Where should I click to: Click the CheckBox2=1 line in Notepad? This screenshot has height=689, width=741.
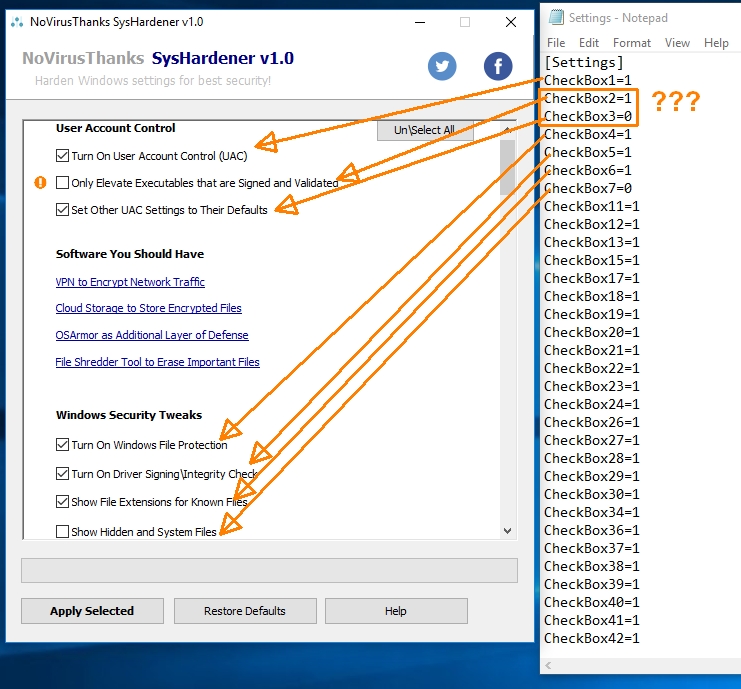pyautogui.click(x=588, y=98)
